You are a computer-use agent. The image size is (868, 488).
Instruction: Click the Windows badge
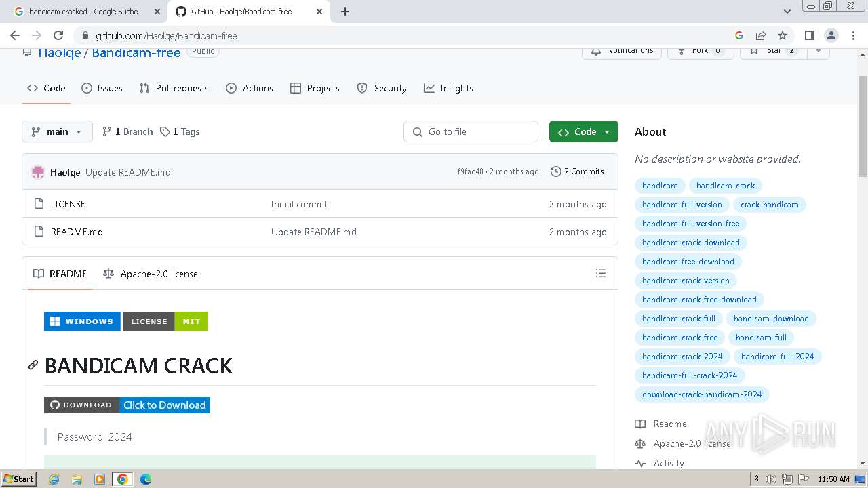(82, 321)
